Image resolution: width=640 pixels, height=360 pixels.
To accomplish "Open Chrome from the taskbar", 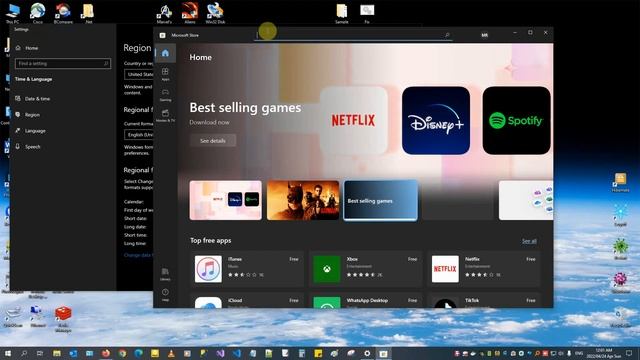I will click(122, 353).
